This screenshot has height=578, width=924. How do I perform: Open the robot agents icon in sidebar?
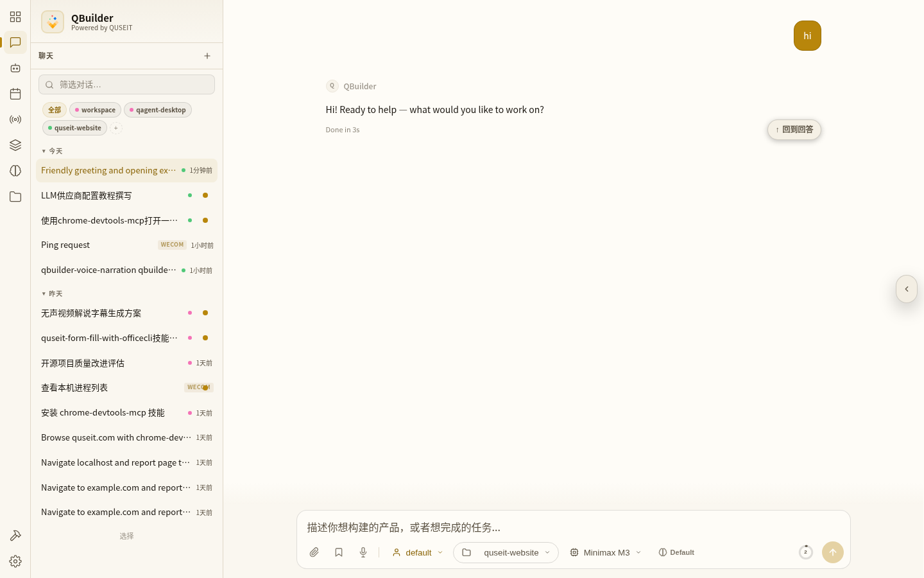tap(15, 68)
